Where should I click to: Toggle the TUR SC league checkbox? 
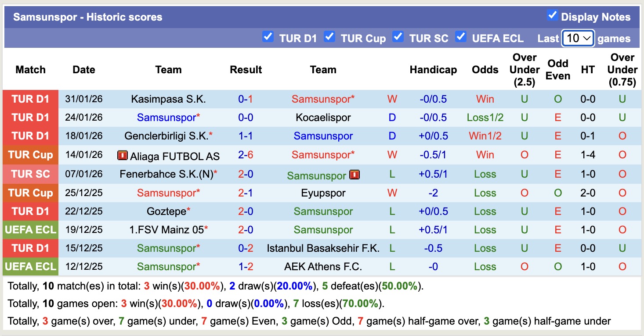click(398, 37)
